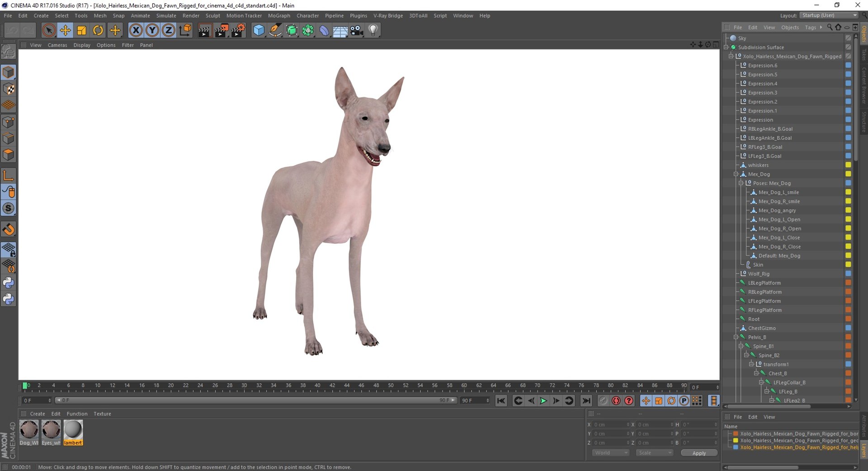Open Objects manager Tags menu
The image size is (868, 471).
[x=810, y=28]
